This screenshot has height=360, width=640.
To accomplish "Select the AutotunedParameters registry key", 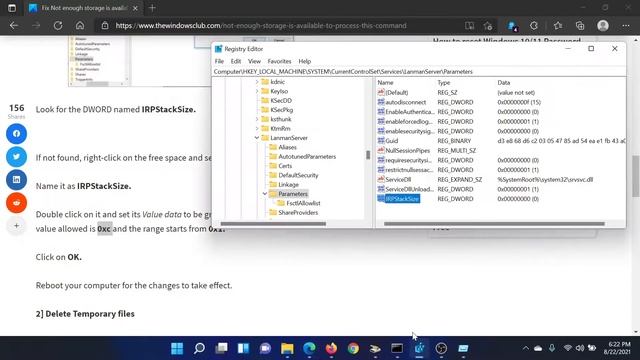I will 307,157.
